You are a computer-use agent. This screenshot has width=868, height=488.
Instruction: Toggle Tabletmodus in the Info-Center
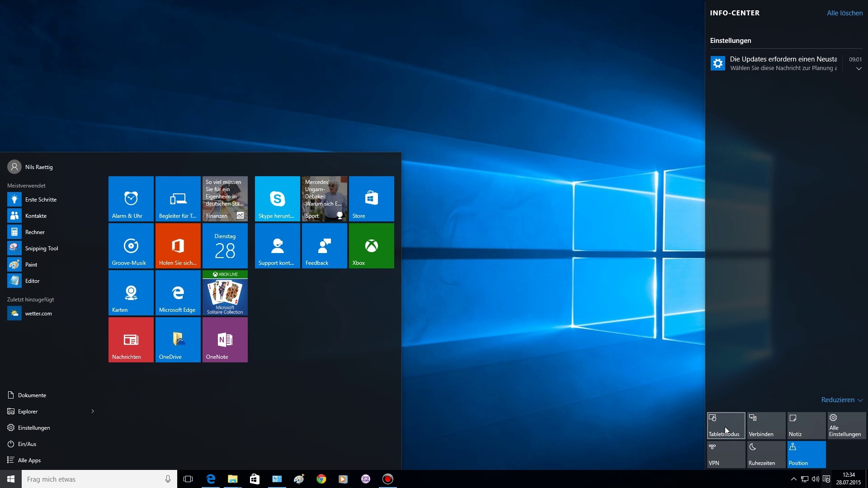click(726, 425)
